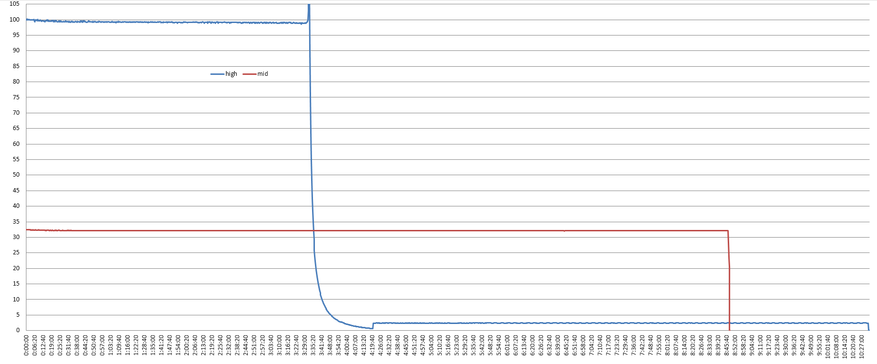Click the red line's vertical drop to zero

(x=729, y=280)
